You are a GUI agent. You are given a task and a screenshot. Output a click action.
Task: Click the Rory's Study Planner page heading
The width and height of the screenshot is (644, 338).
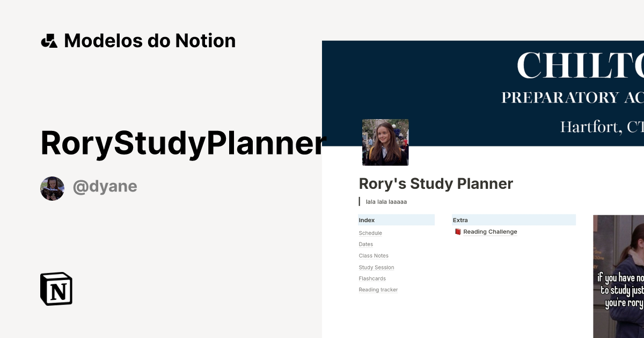click(436, 183)
